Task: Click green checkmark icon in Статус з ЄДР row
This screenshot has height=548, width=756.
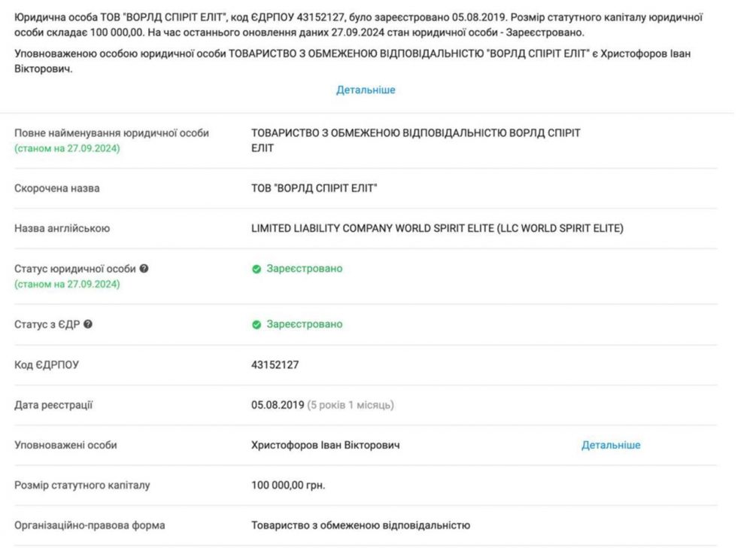Action: 257,324
